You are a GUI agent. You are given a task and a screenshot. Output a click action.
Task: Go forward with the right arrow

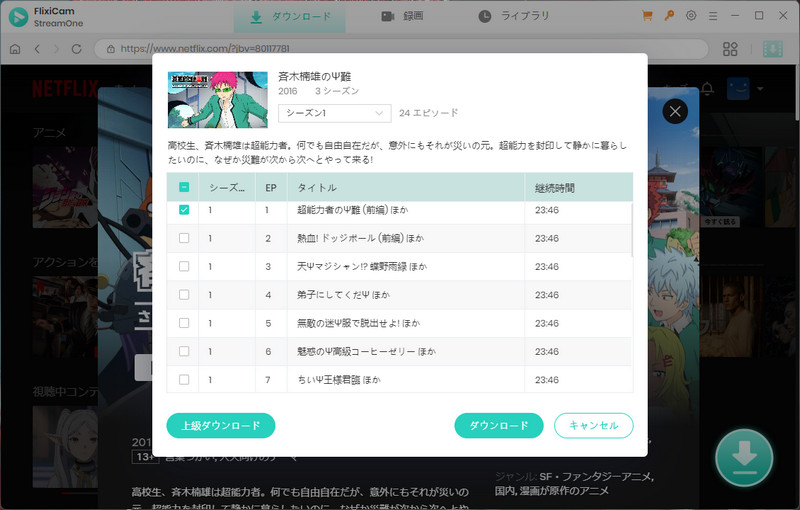click(x=56, y=49)
